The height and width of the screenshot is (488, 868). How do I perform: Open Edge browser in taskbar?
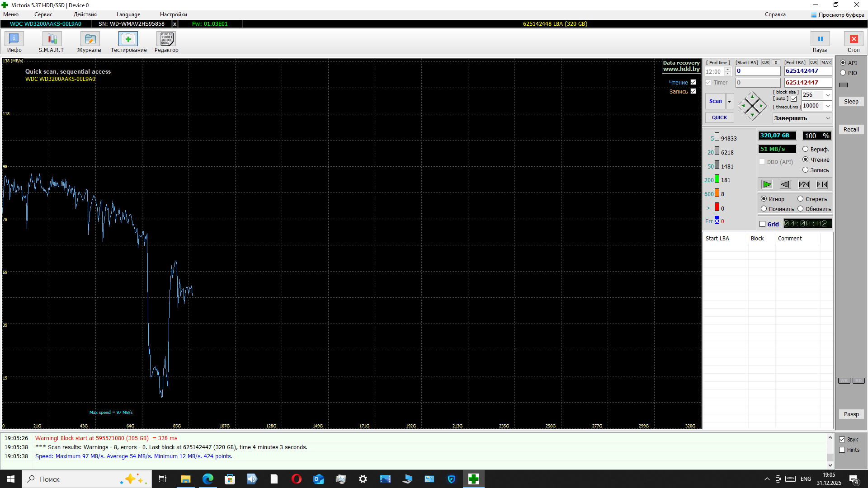(x=208, y=479)
